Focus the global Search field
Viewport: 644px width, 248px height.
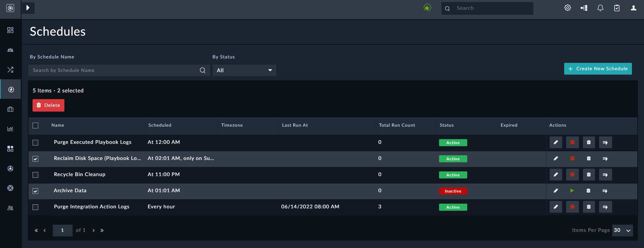[487, 8]
